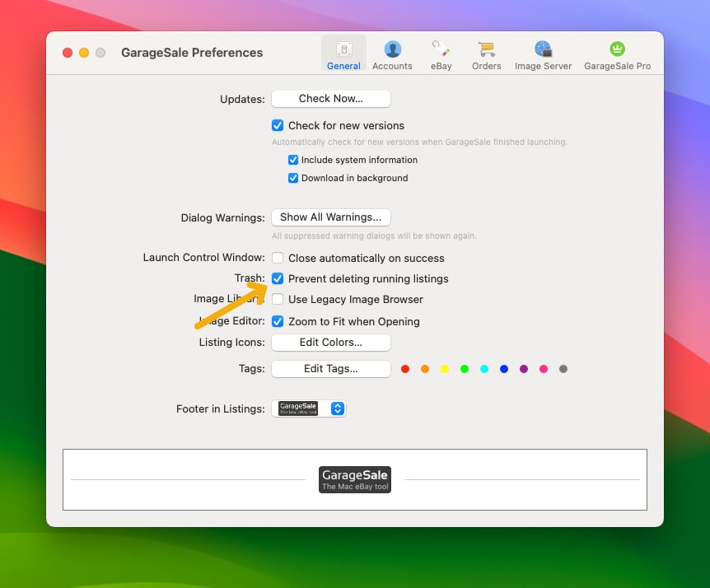Image resolution: width=710 pixels, height=588 pixels.
Task: Enable Use Legacy Image Browser
Action: pyautogui.click(x=278, y=299)
